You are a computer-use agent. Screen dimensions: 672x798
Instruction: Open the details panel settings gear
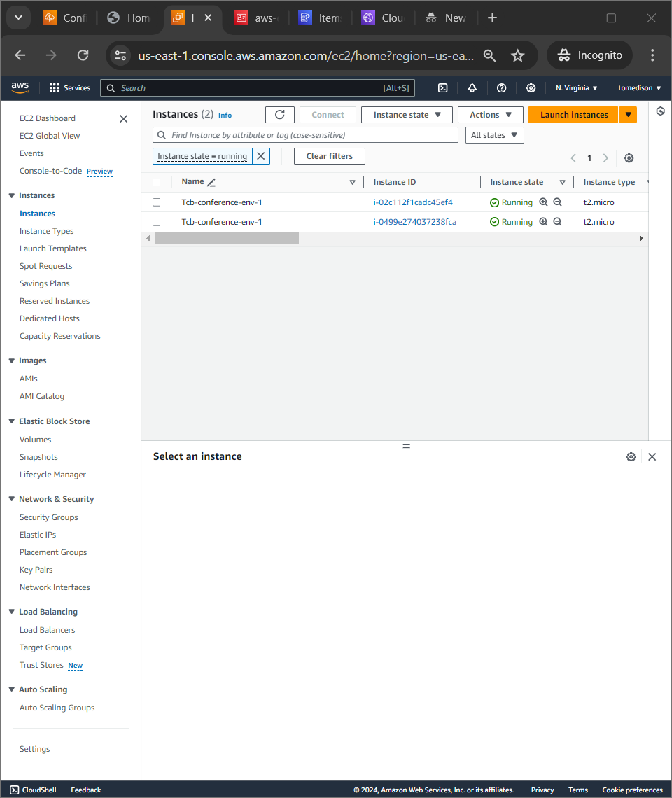click(631, 457)
